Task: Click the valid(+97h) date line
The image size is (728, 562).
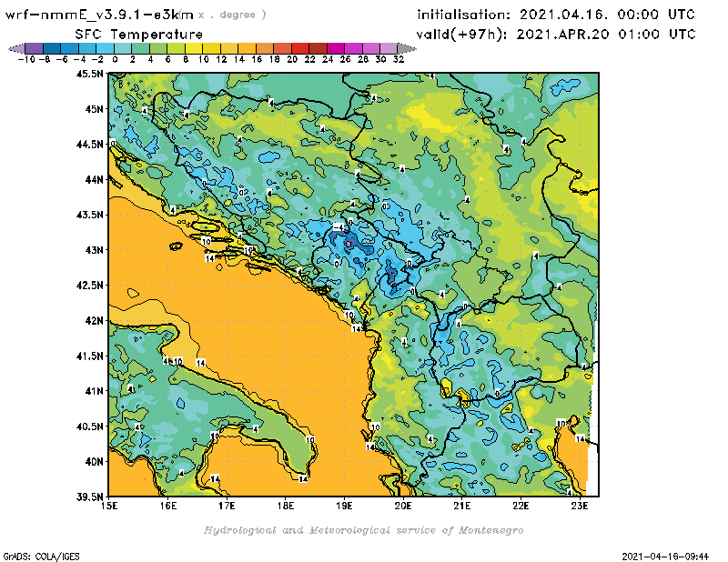Action: (556, 35)
